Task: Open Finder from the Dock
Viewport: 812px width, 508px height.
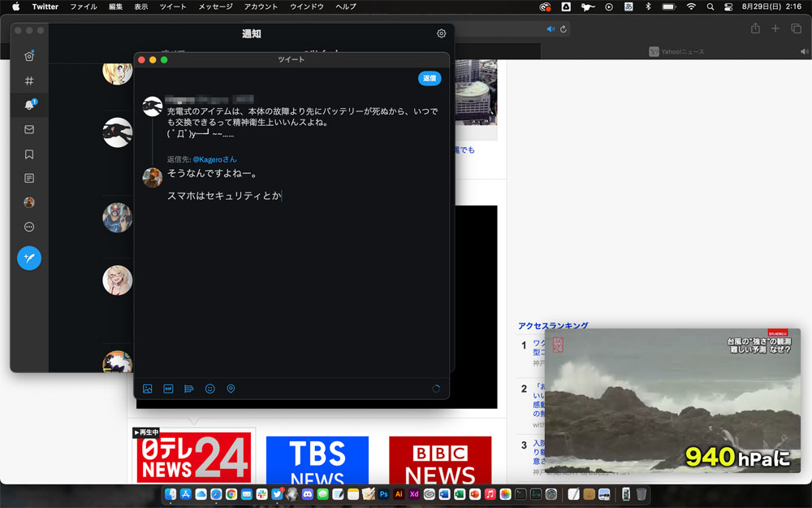Action: pos(171,494)
